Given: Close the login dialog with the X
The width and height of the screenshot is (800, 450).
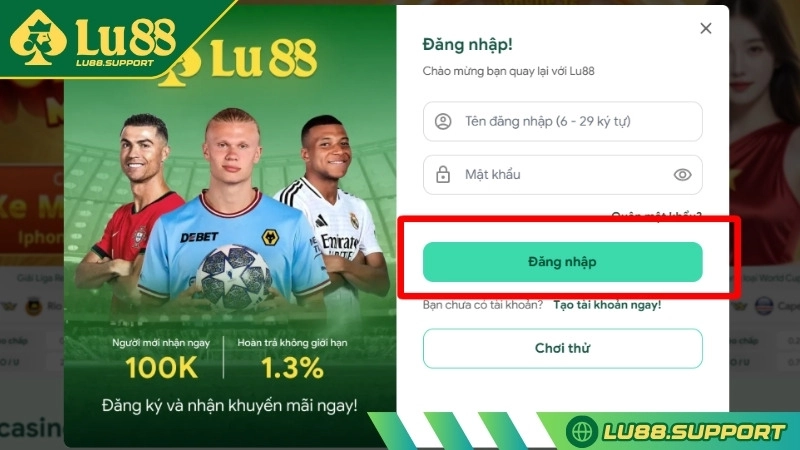Looking at the screenshot, I should (706, 28).
